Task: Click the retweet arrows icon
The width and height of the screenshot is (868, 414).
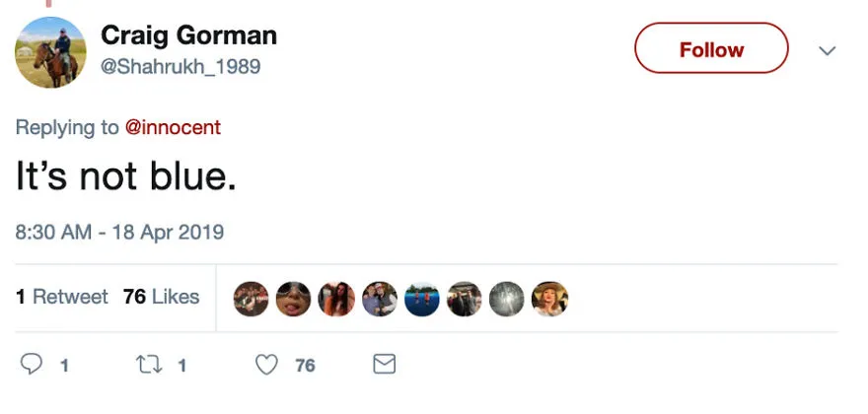Action: 149,365
